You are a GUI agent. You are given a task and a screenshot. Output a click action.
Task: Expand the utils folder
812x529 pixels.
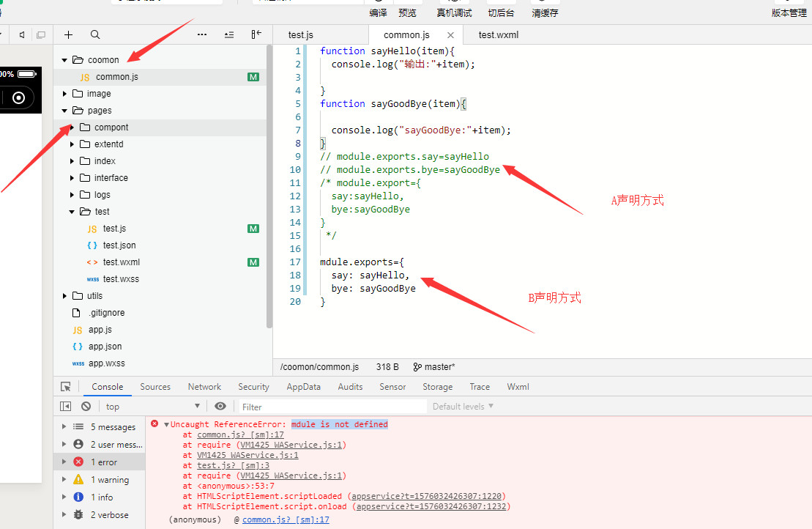click(94, 296)
